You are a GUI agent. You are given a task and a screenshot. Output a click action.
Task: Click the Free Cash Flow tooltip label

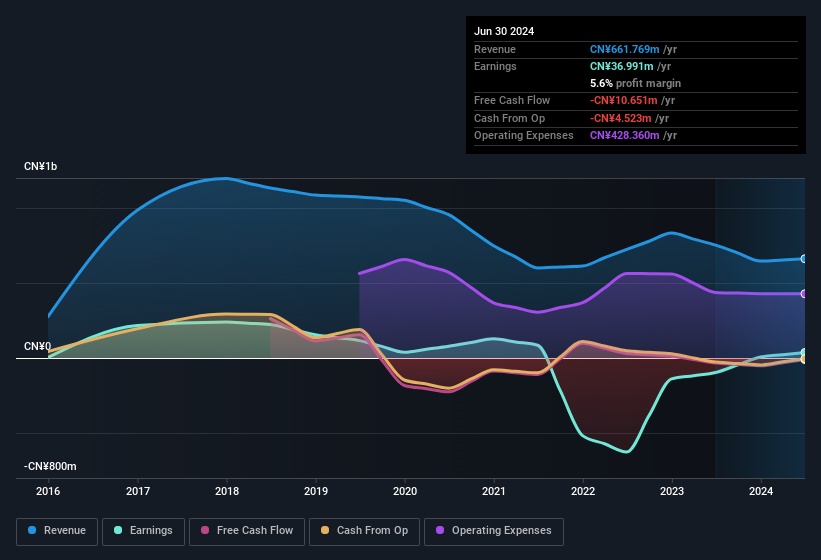pyautogui.click(x=512, y=100)
